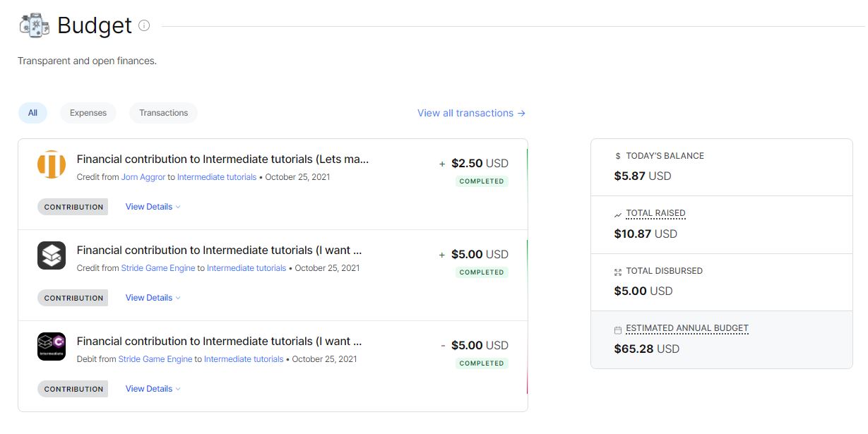Image resolution: width=868 pixels, height=434 pixels.
Task: Follow the Jorn Aggror profile link
Action: (x=144, y=177)
